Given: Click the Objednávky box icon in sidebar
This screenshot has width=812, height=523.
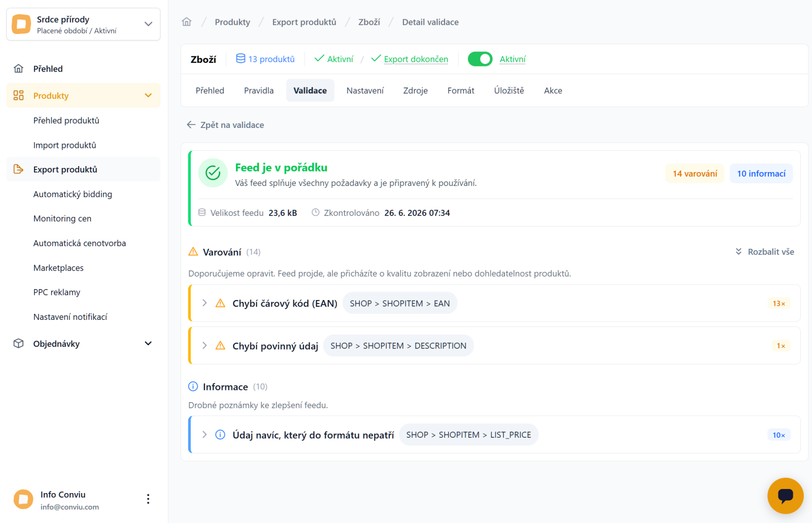Looking at the screenshot, I should coord(19,343).
